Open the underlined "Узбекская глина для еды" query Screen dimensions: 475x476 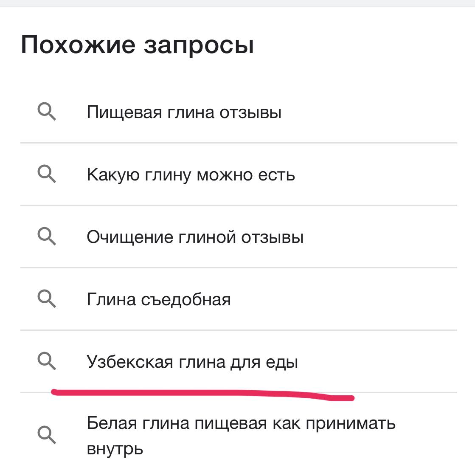pos(192,362)
